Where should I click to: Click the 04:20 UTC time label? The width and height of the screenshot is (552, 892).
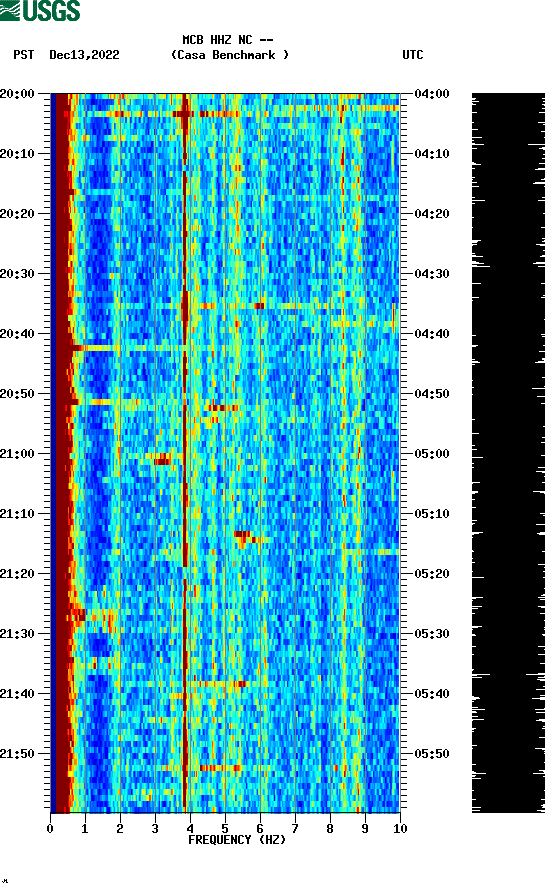pos(432,213)
